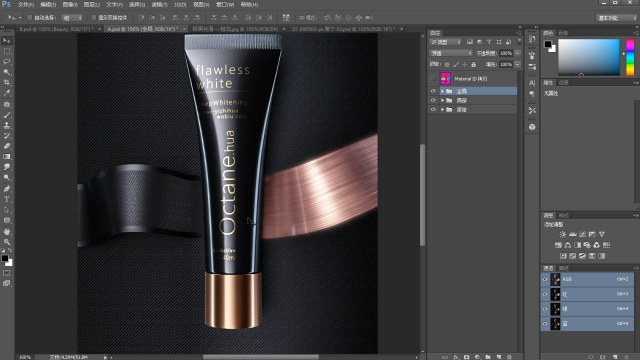Open the Paragraph panel icon in dock
This screenshot has width=640, height=360.
pos(532,94)
